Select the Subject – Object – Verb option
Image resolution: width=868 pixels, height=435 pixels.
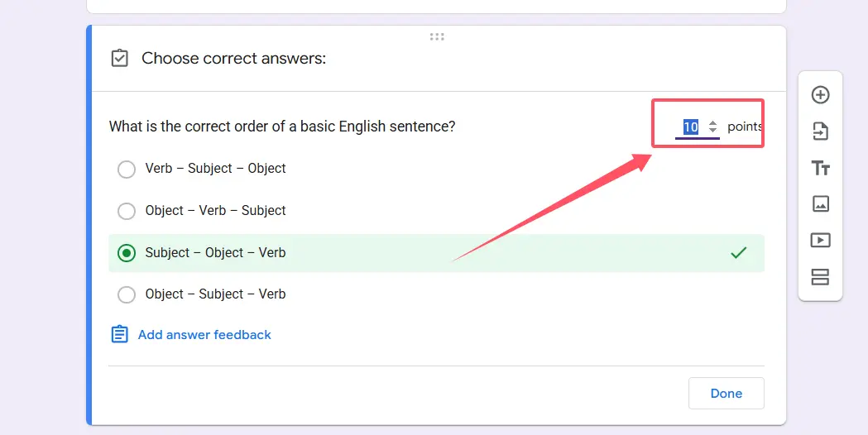click(x=127, y=253)
